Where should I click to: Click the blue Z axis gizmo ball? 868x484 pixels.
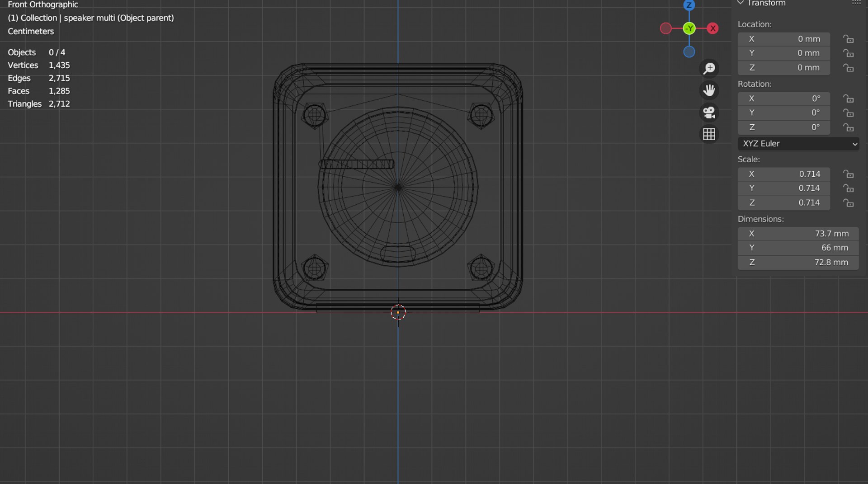coord(689,5)
